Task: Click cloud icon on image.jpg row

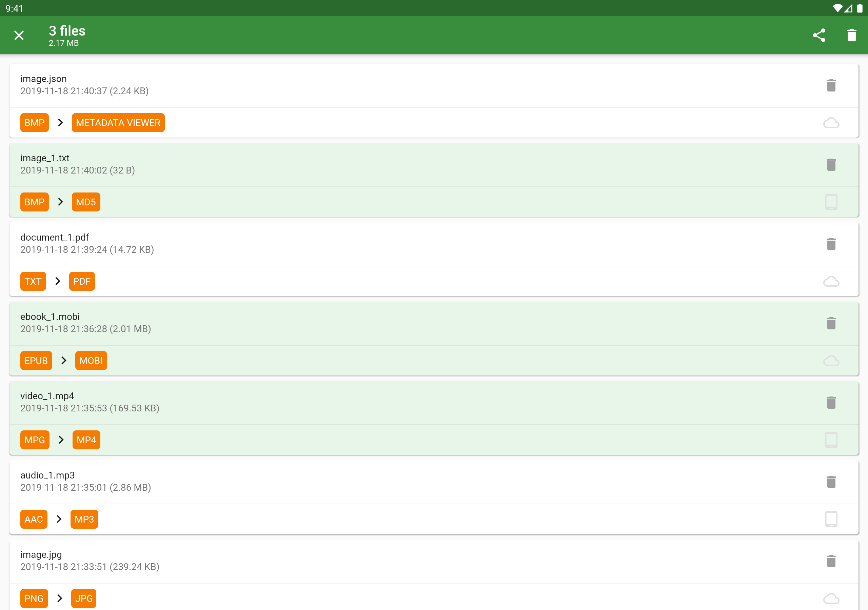Action: point(831,599)
